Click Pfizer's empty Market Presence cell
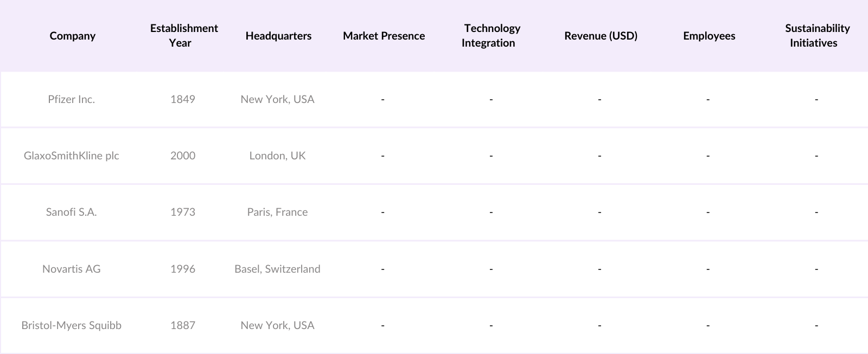The width and height of the screenshot is (868, 354). tap(383, 99)
